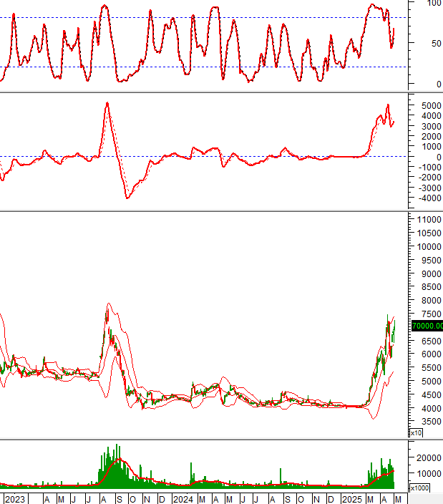
Task: Click the 8500 price axis value
Action: click(431, 286)
